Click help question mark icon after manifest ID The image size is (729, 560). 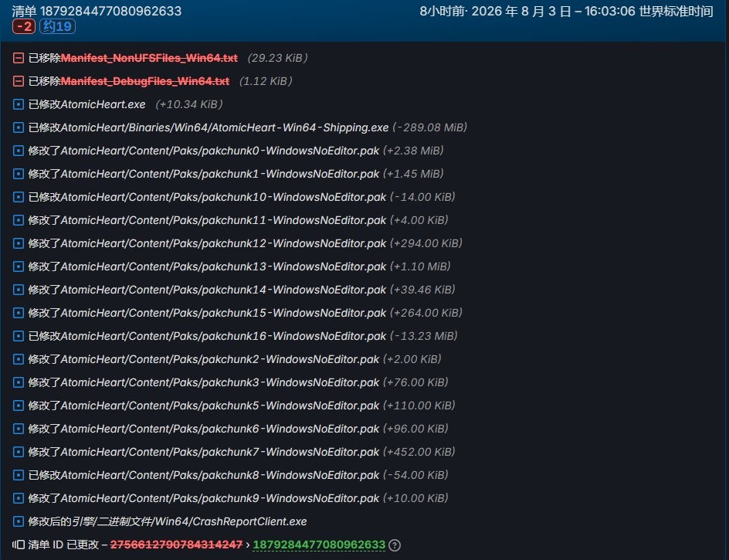[395, 545]
